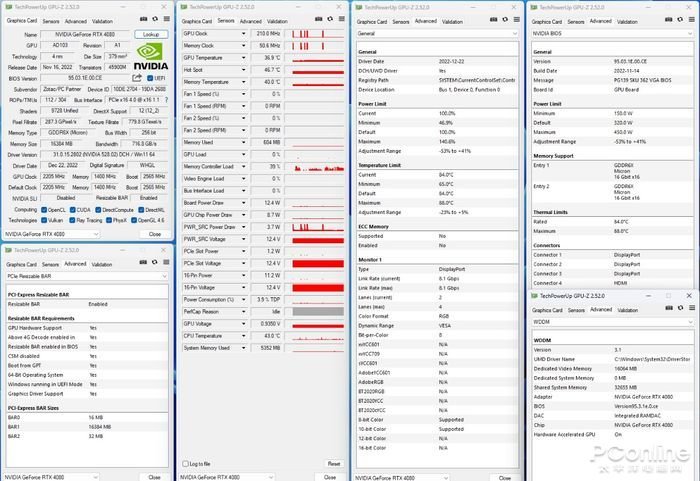Switch to Advanced tab in Graphics Card window
Viewport: 700px width, 481px height.
click(x=75, y=21)
